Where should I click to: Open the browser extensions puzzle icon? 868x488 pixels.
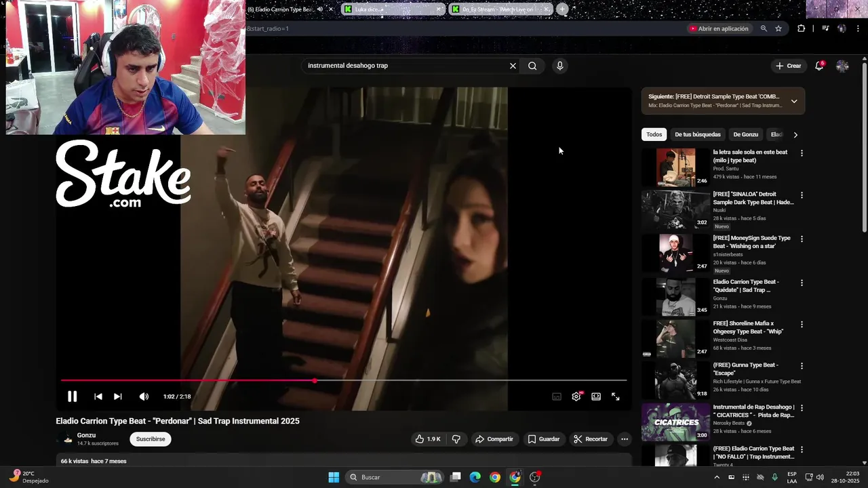802,28
